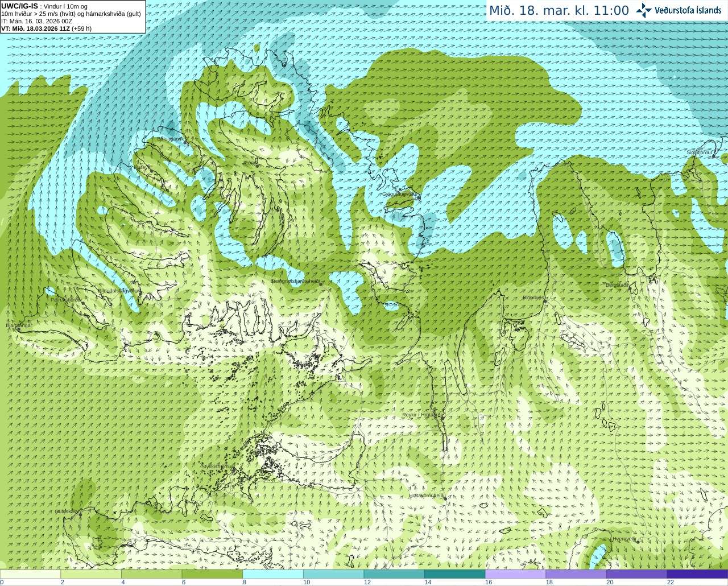Click the 8–10 m/s light cyan legend swatch
728x586 pixels.
(x=273, y=574)
